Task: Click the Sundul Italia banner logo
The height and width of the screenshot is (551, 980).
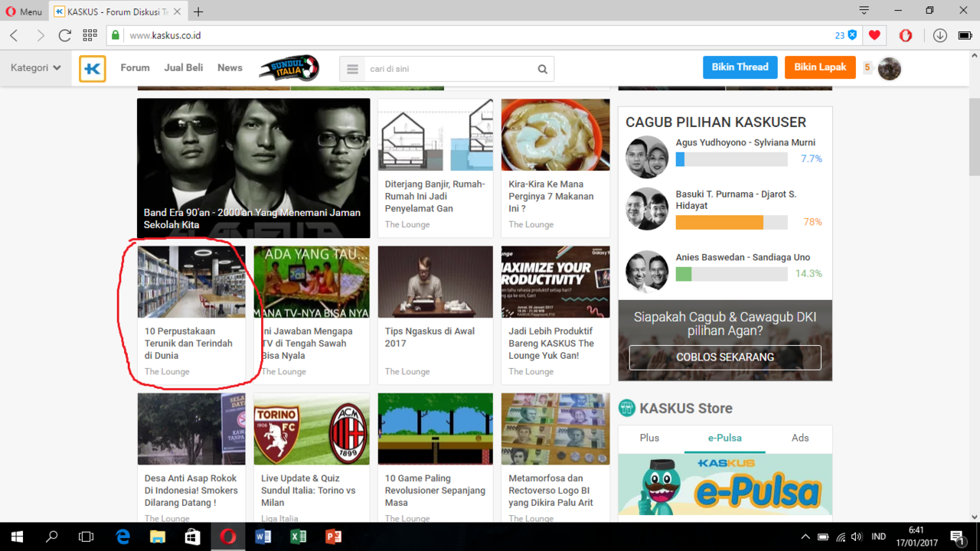Action: (x=289, y=68)
